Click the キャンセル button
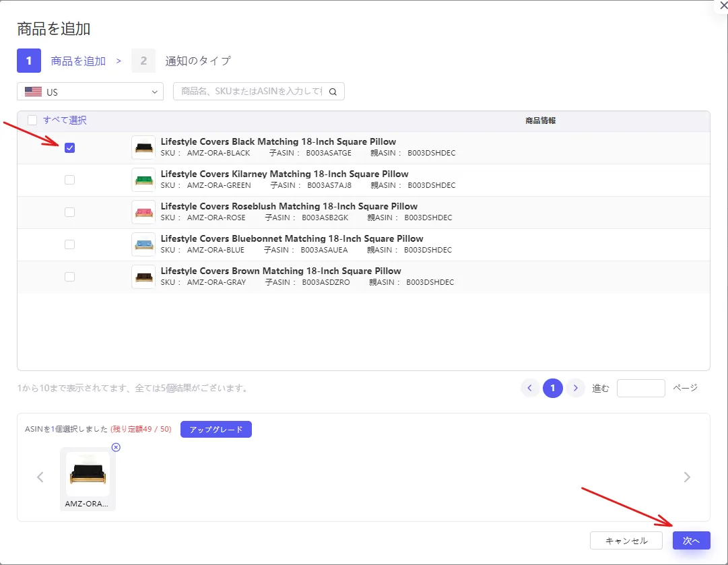Screen dimensions: 728x565 (x=626, y=540)
